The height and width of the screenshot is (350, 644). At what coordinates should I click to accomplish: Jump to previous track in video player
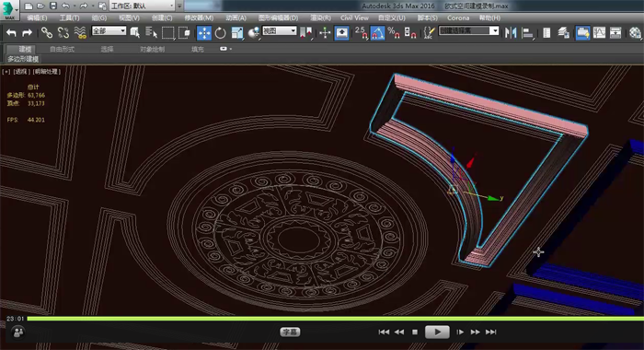(x=384, y=332)
